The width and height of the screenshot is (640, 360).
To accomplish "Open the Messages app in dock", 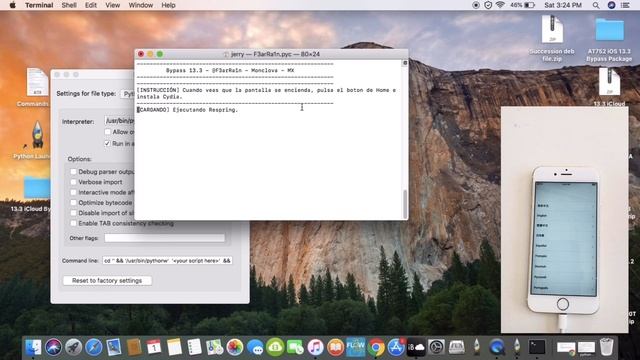I will click(x=255, y=347).
